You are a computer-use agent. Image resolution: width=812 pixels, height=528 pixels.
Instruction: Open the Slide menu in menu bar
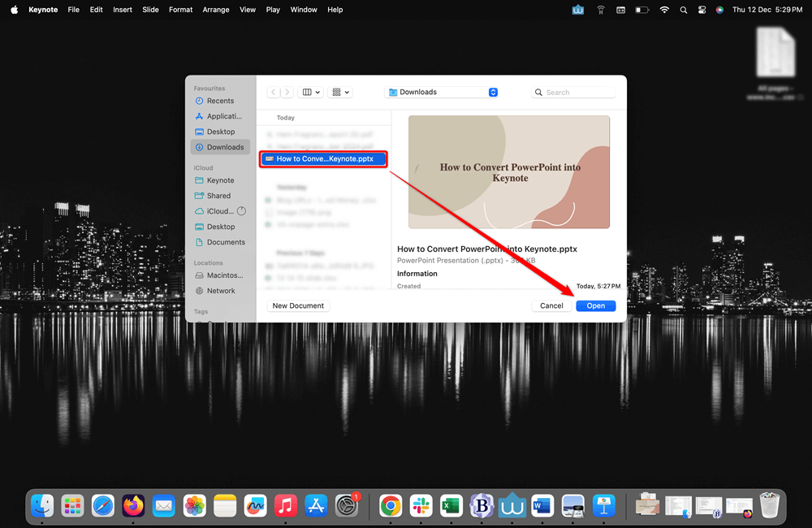click(150, 10)
